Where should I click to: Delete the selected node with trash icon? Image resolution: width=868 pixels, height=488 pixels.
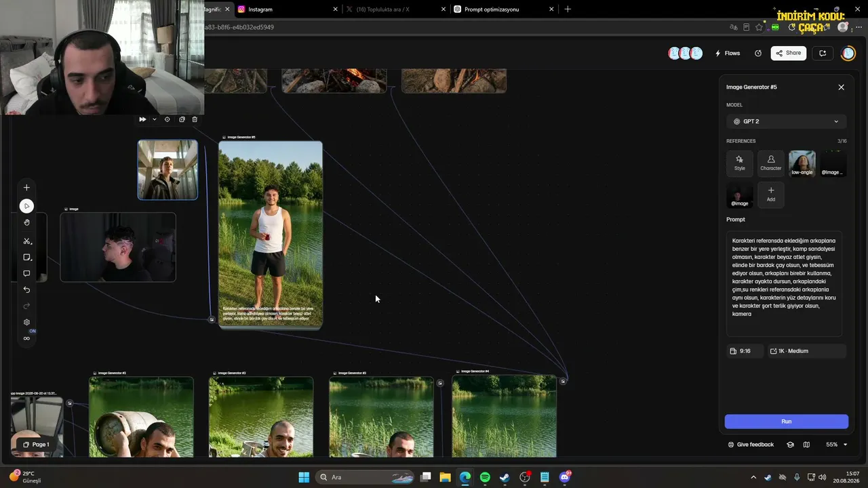point(195,119)
